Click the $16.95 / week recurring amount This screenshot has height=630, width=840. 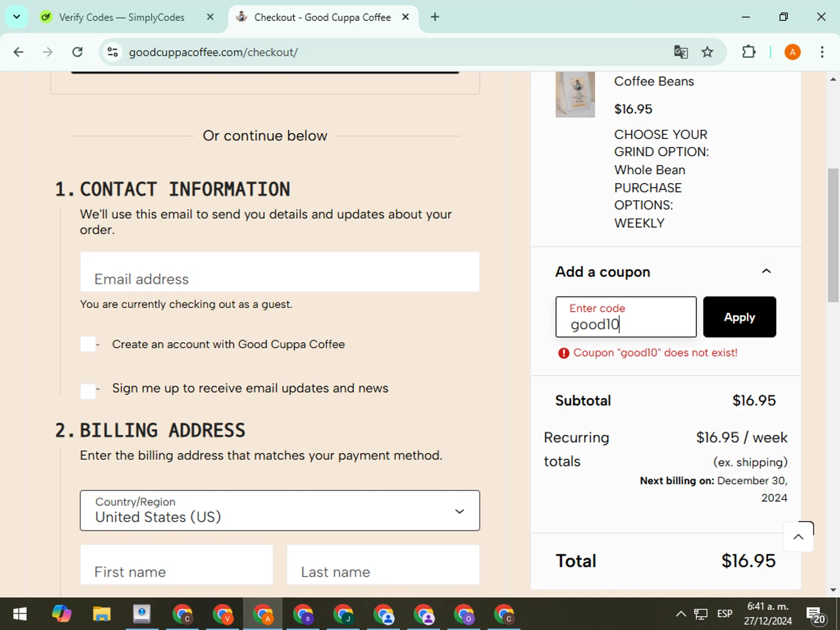tap(741, 437)
